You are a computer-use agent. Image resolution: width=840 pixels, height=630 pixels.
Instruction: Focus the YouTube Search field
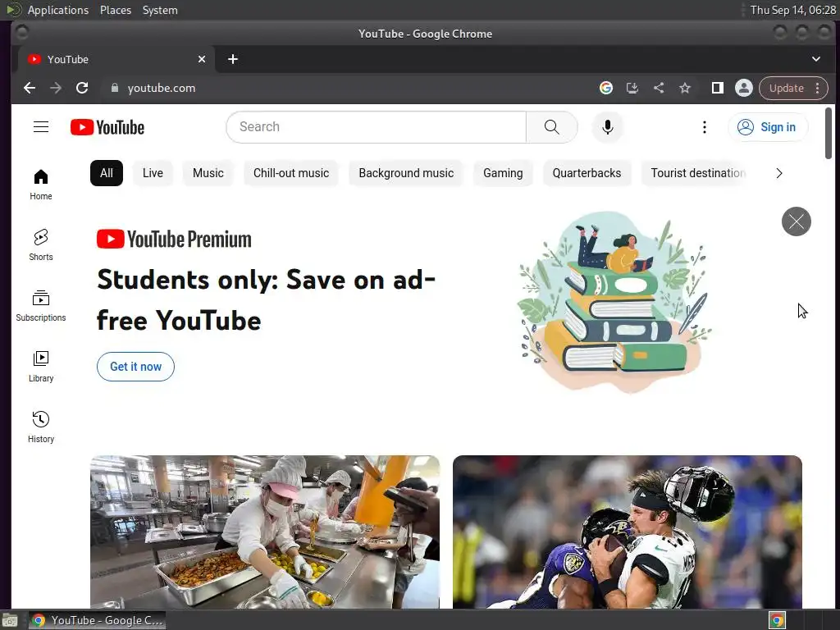[x=376, y=127]
